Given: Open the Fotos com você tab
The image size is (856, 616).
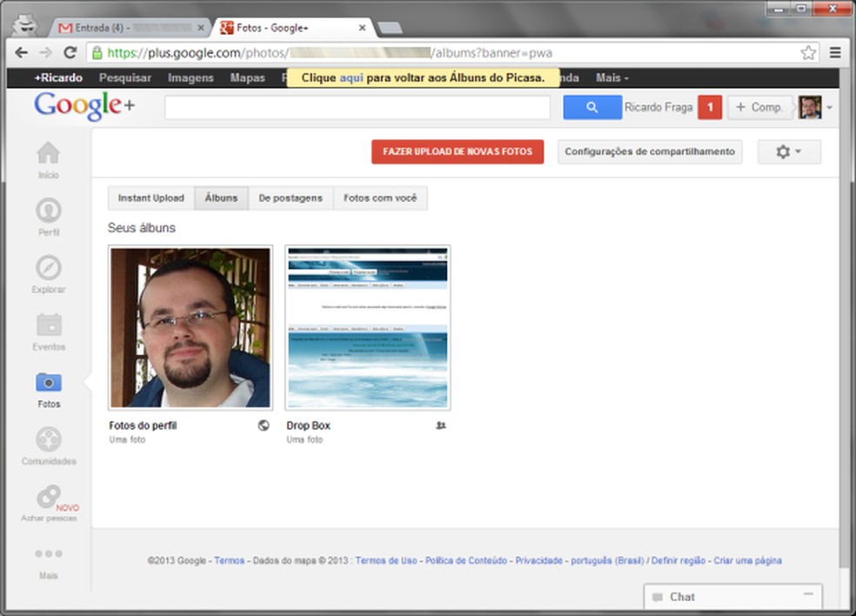Looking at the screenshot, I should tap(380, 198).
